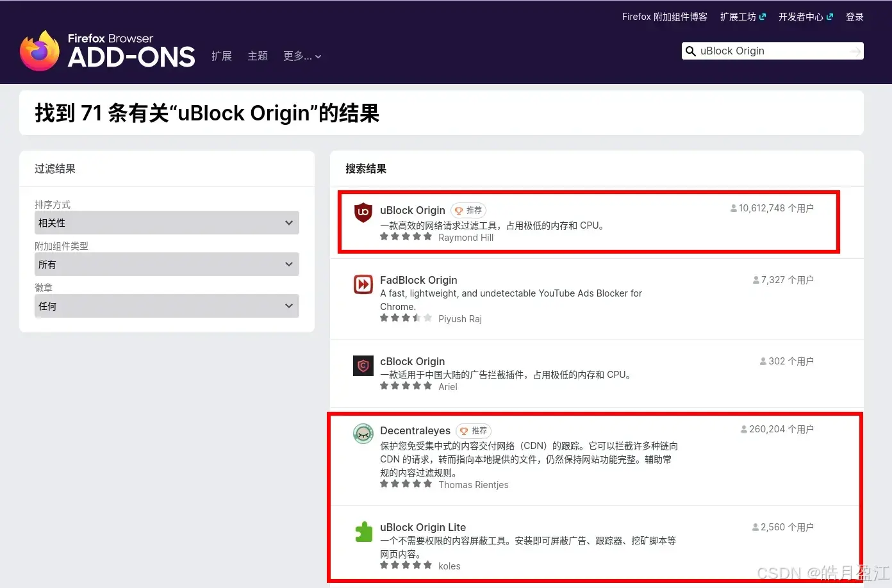Click the 2,560 个用户 count
This screenshot has width=892, height=588.
tap(783, 527)
